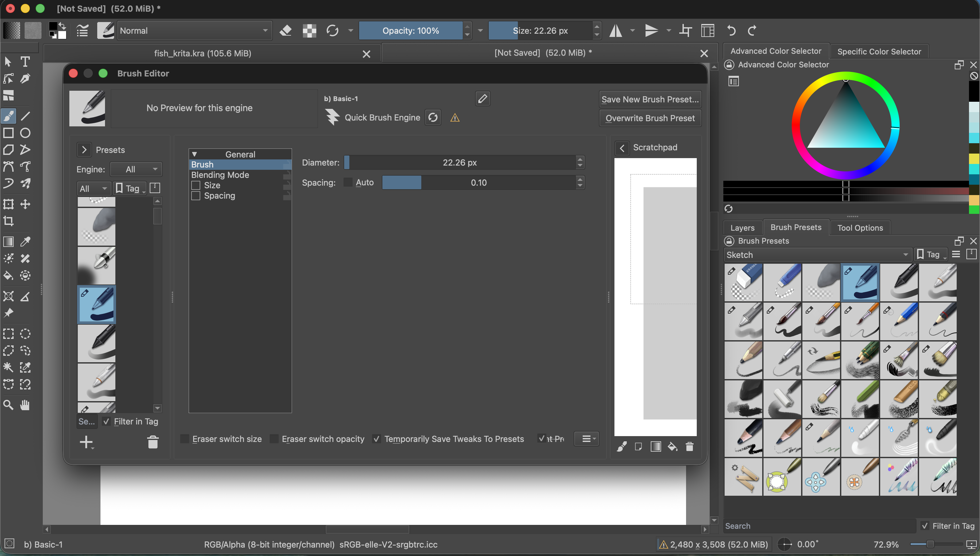
Task: Check the Spacing option checkbox
Action: (x=195, y=196)
